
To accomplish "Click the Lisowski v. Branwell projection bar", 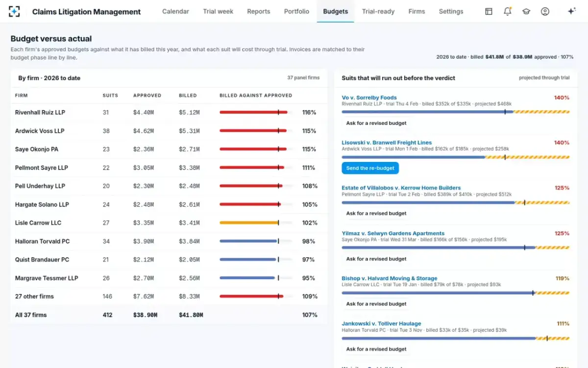I will click(455, 157).
